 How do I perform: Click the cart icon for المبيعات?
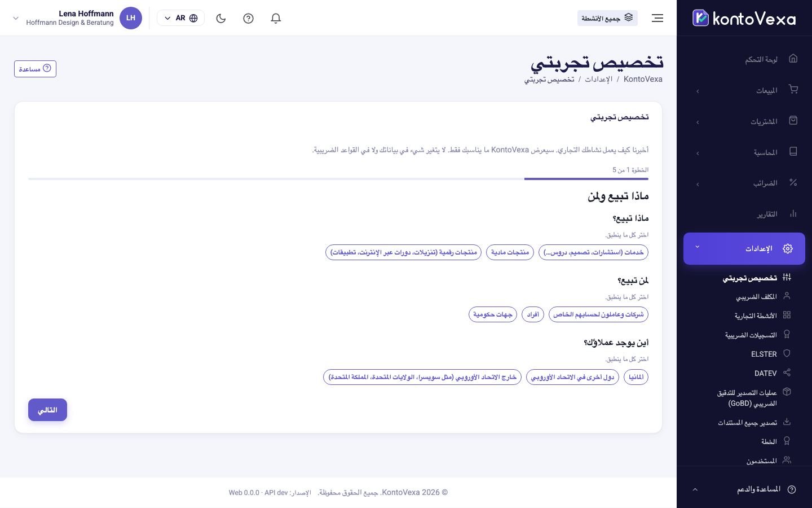click(x=793, y=90)
